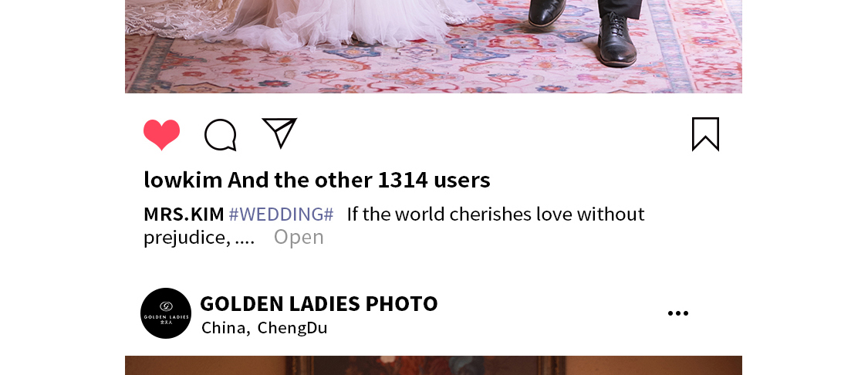Open lowkim's profile in likes line
Image resolution: width=868 pixels, height=375 pixels.
(x=183, y=180)
